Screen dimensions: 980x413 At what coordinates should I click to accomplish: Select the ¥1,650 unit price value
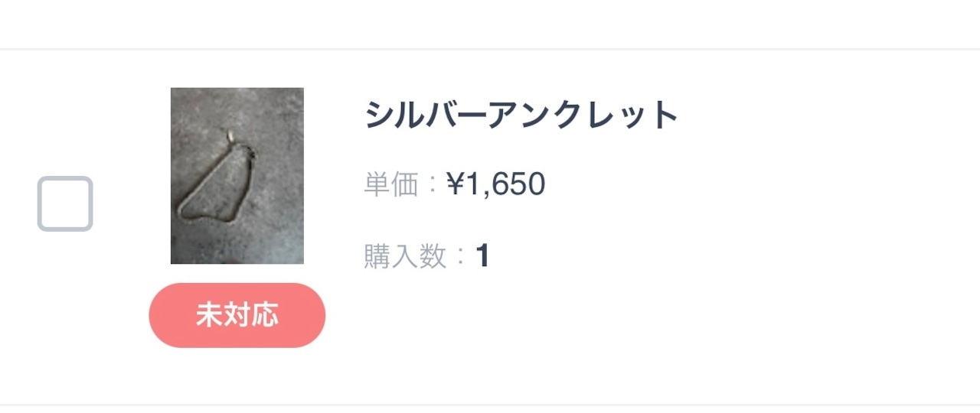tap(495, 184)
